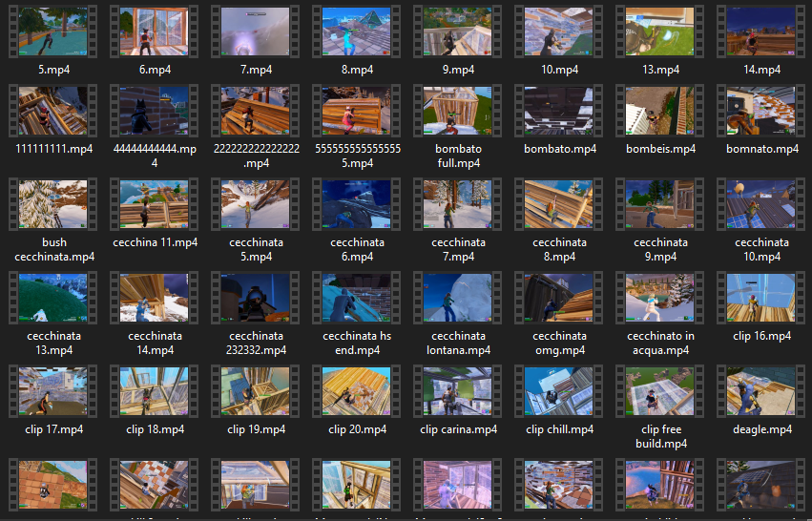Click the label clip 17.mp4
Image resolution: width=812 pixels, height=521 pixels.
[53, 429]
